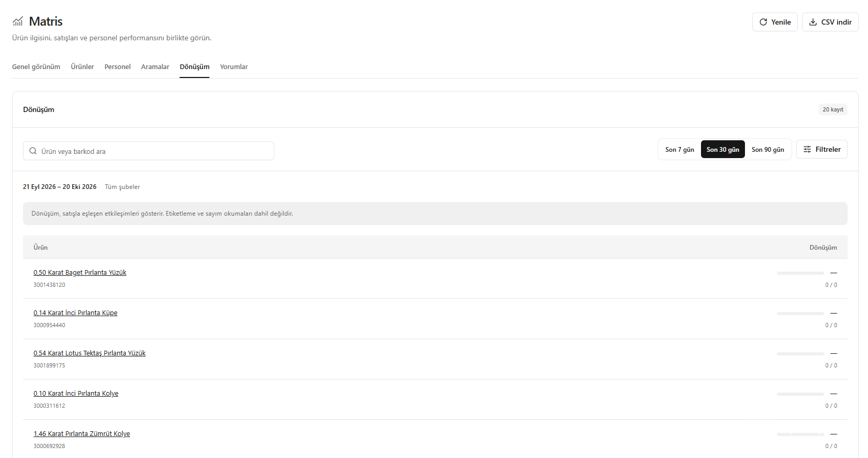Open 0,10 Karat İnci Pırlanta Kolye link
The height and width of the screenshot is (458, 868).
point(76,393)
